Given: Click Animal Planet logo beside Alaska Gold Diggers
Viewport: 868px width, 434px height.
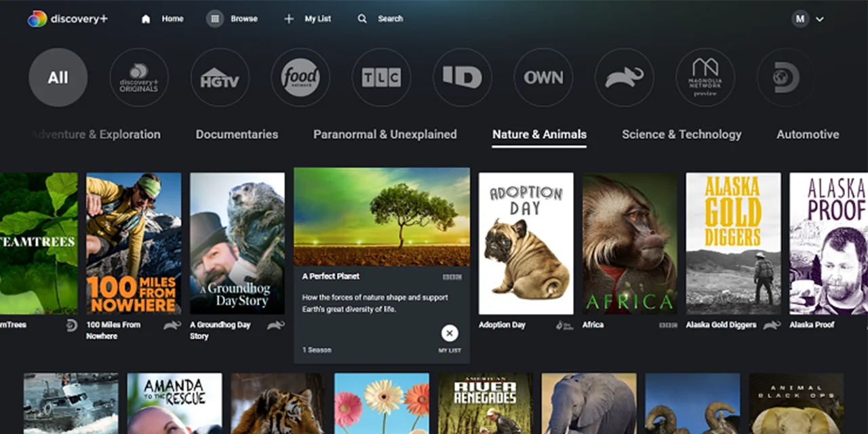Looking at the screenshot, I should point(772,325).
